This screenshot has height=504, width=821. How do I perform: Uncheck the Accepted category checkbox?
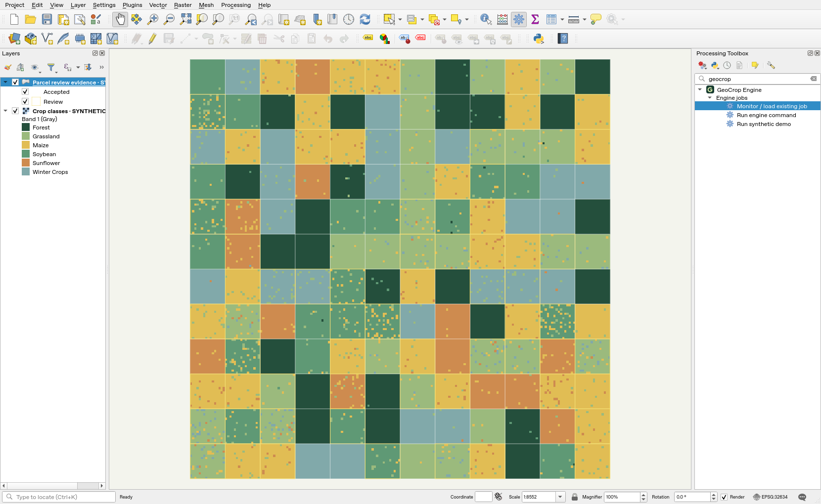25,92
